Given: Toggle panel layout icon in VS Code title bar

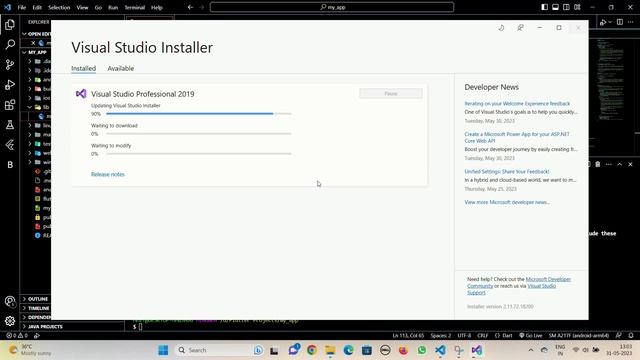Looking at the screenshot, I should [556, 7].
